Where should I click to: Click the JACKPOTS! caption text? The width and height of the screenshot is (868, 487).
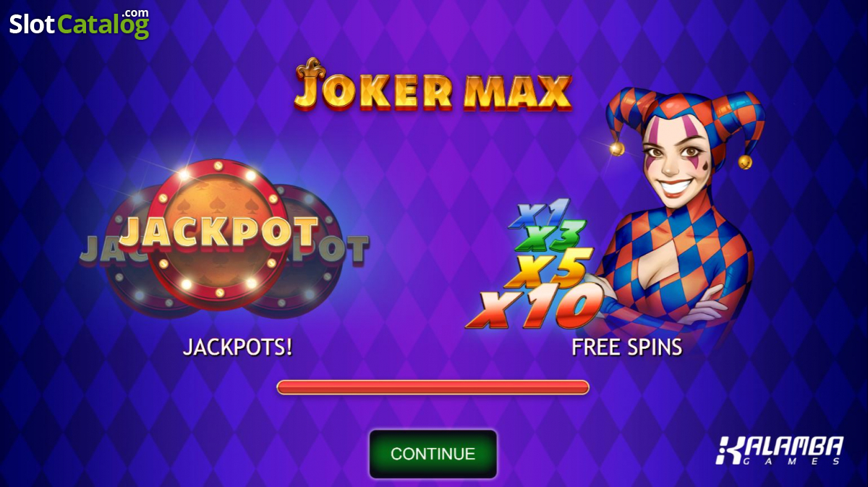click(x=237, y=347)
